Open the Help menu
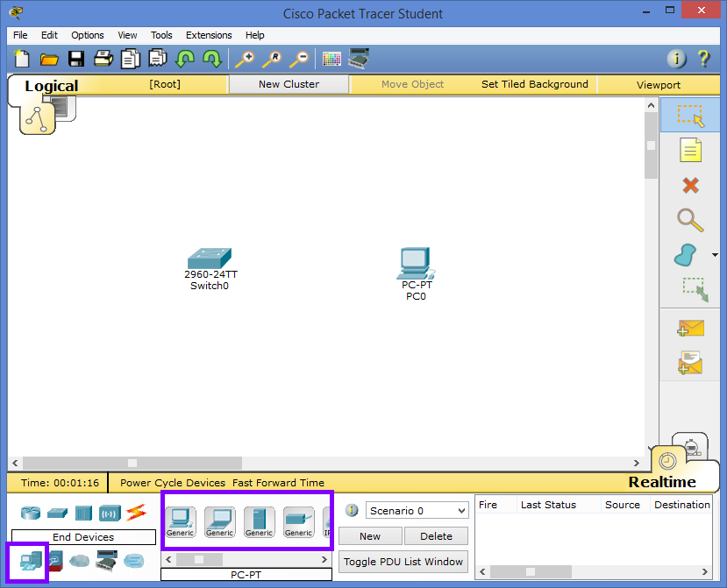Screen dimensions: 727x588 tap(254, 35)
